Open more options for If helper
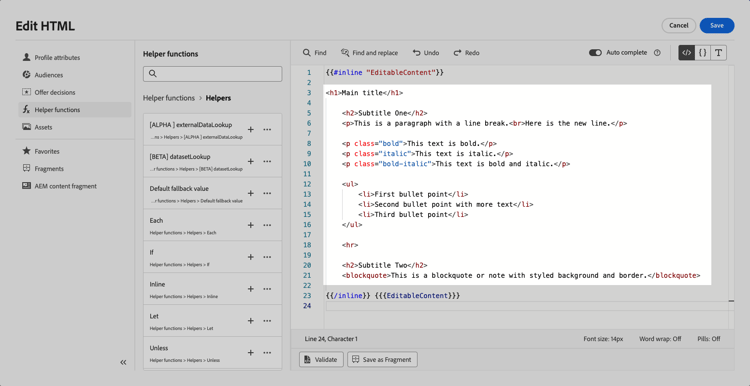This screenshot has width=750, height=386. 267,257
